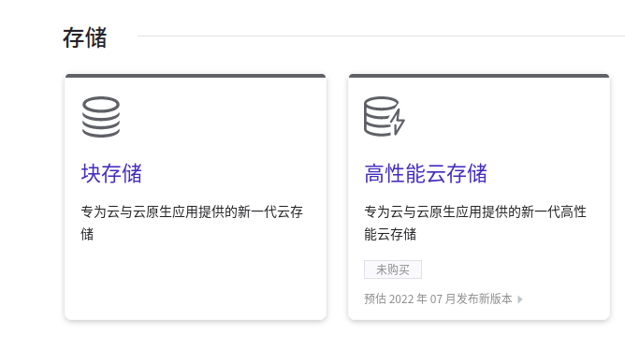Open the 块存储 title link
Image resolution: width=625 pixels, height=364 pixels.
click(x=111, y=173)
